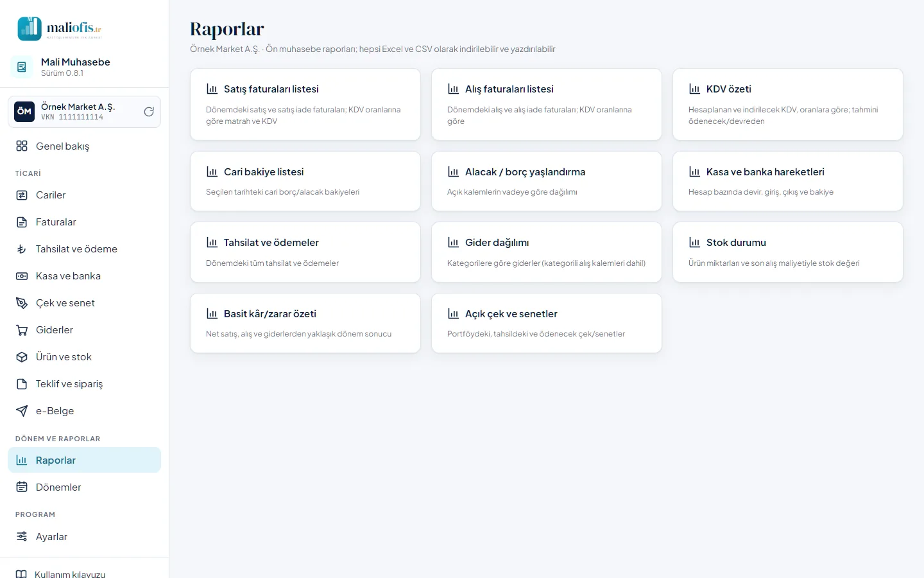
Task: Open Kasa ve banka hareketleri report
Action: tap(788, 181)
